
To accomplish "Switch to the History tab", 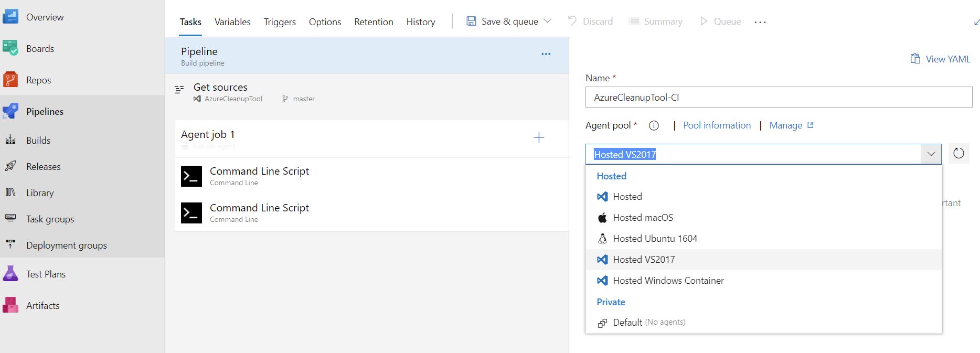I will coord(421,22).
